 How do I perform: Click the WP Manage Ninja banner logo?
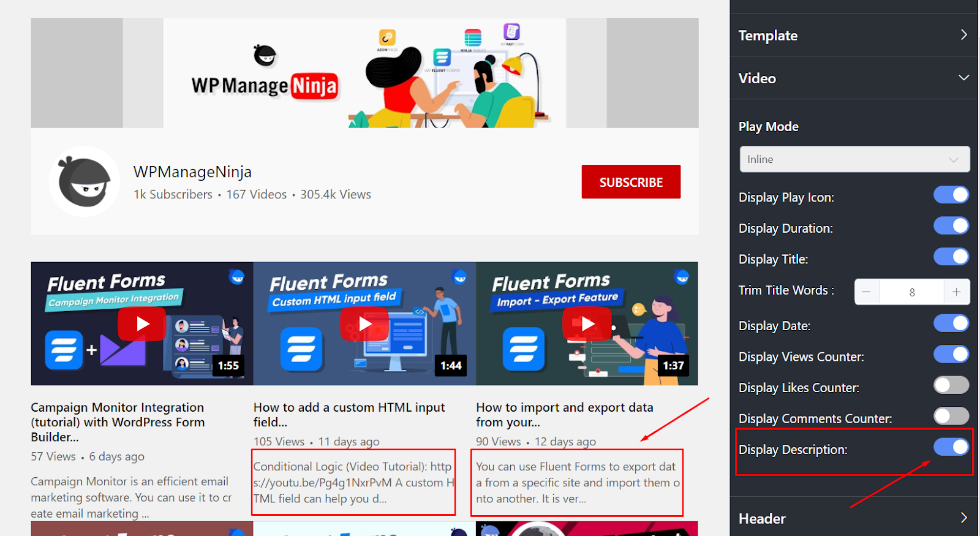point(265,74)
